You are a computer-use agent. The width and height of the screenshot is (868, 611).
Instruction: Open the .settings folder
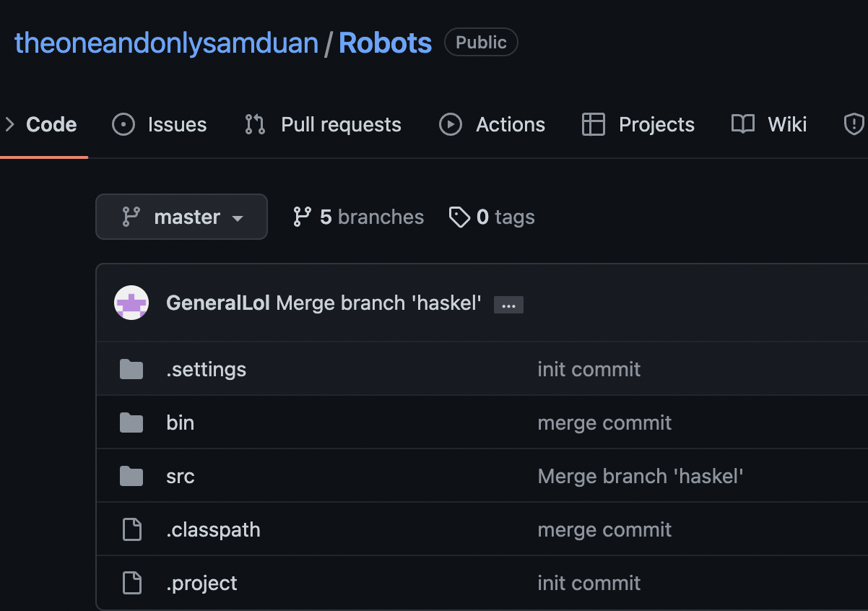coord(206,369)
